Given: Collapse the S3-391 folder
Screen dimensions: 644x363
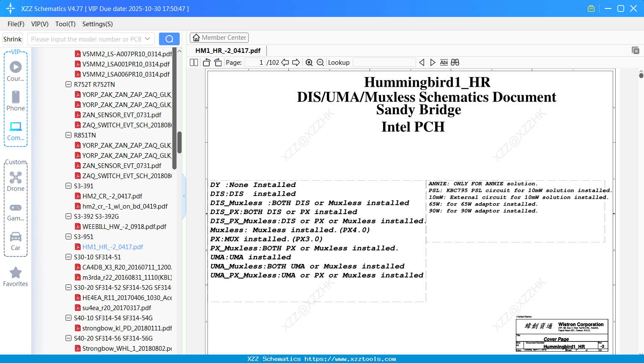Looking at the screenshot, I should 69,186.
